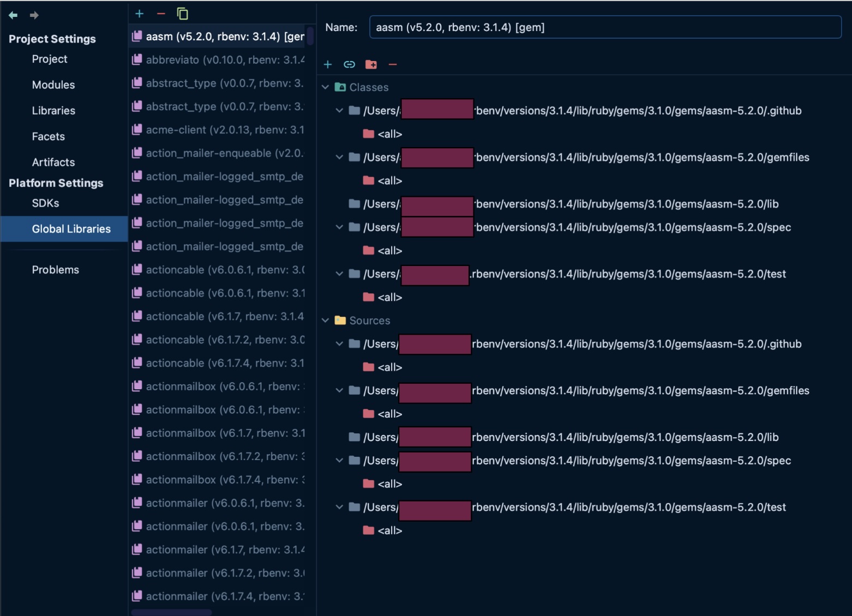Image resolution: width=852 pixels, height=616 pixels.
Task: Collapse the Classes .github path entry
Action: [x=339, y=111]
